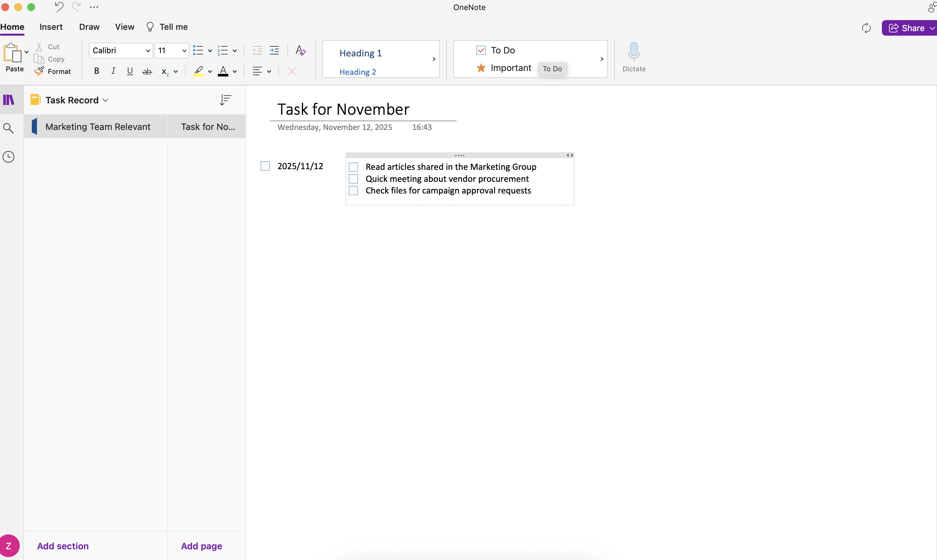Click the Redo arrow icon
This screenshot has width=937, height=560.
pos(76,7)
